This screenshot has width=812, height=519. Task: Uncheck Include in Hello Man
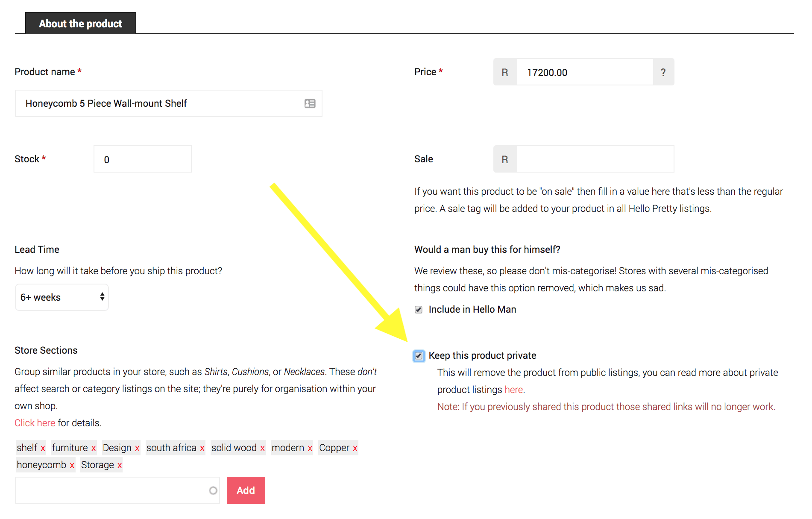pos(418,309)
